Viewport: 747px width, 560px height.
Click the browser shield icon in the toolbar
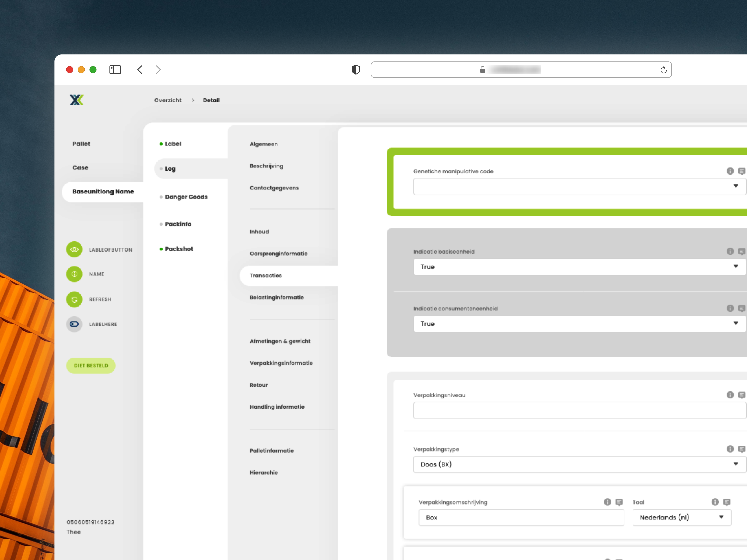(x=356, y=70)
